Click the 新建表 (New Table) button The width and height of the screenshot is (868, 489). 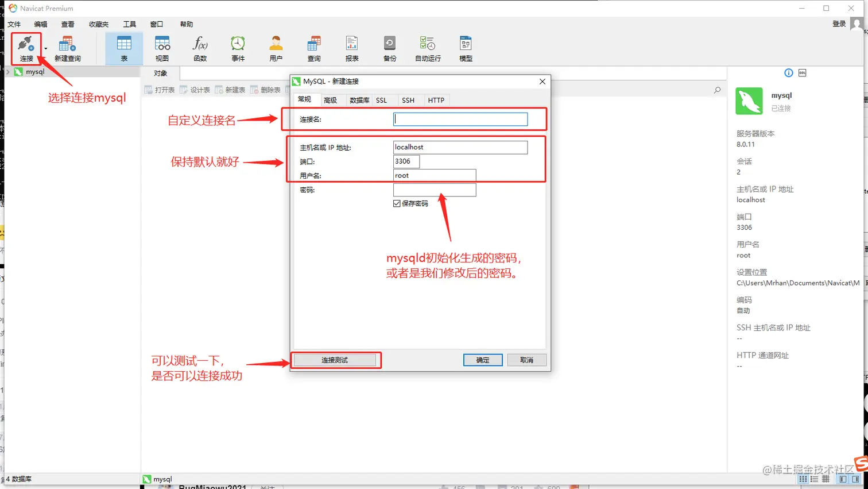tap(230, 90)
